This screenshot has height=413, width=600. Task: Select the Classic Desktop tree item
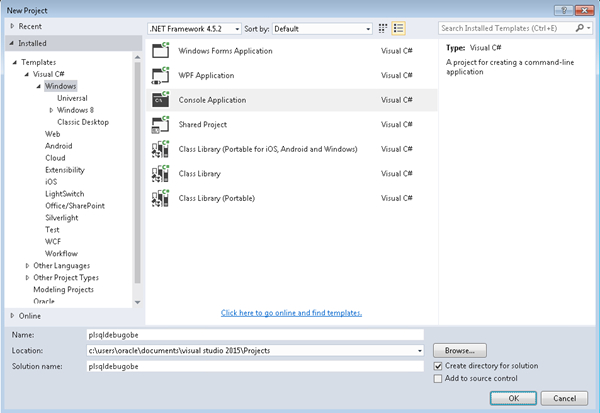tap(83, 122)
